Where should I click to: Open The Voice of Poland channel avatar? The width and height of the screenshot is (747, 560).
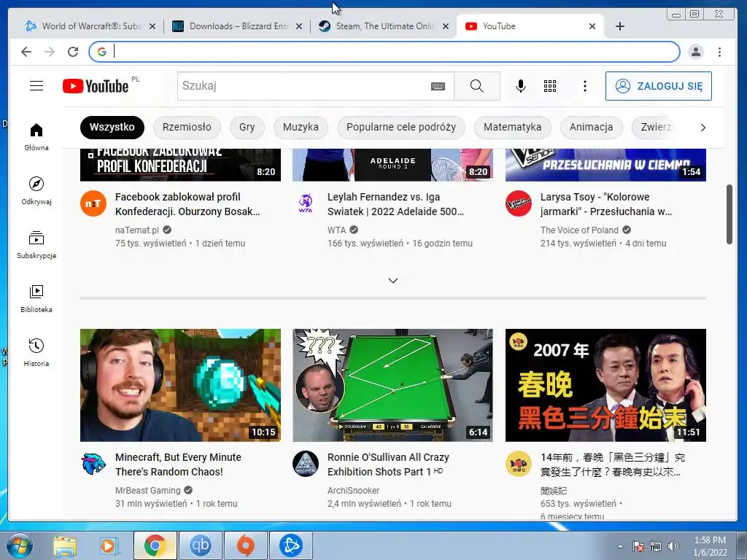pos(519,203)
